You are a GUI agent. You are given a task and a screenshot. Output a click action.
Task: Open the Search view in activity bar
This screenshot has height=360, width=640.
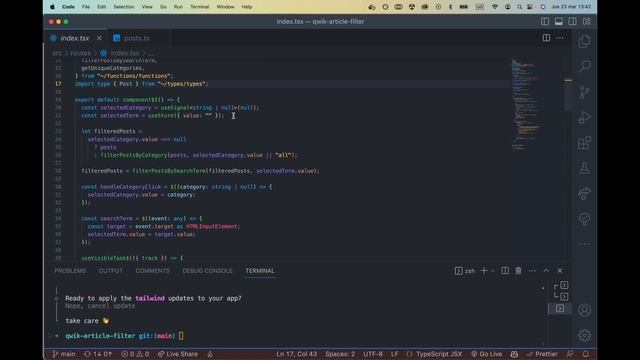pyautogui.click(x=584, y=66)
